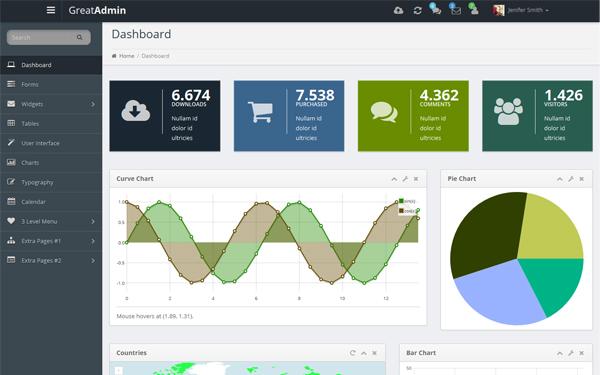Click the wand icon beside User Interface
Screen dimensions: 600x375
(x=11, y=142)
